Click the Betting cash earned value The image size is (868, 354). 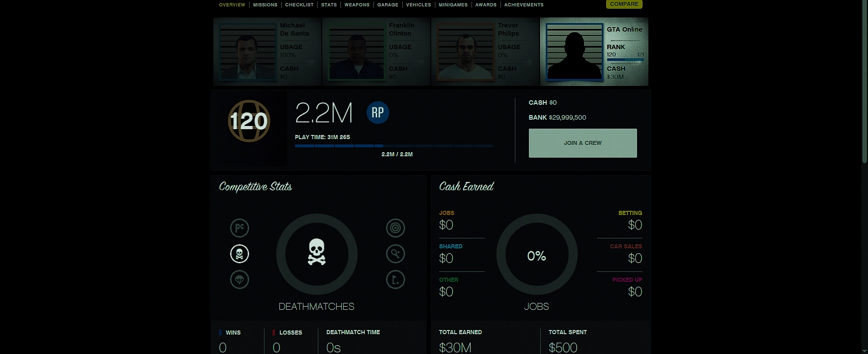pyautogui.click(x=635, y=225)
